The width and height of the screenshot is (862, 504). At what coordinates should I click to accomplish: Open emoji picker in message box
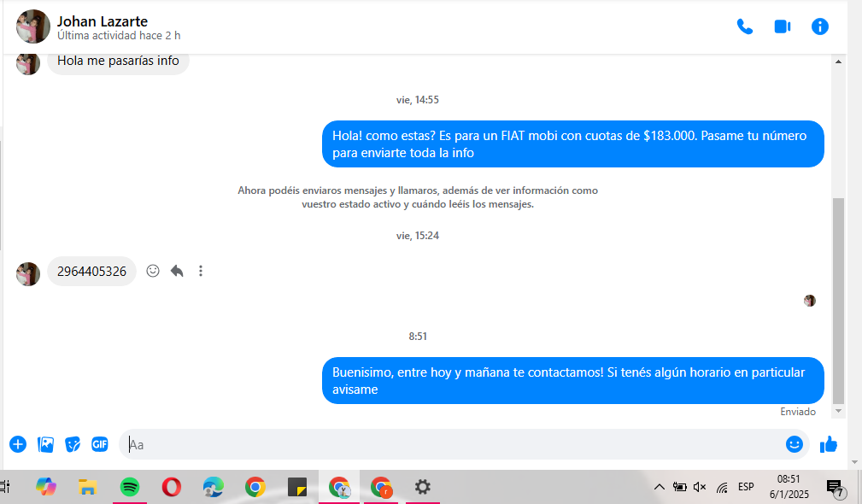click(x=794, y=444)
